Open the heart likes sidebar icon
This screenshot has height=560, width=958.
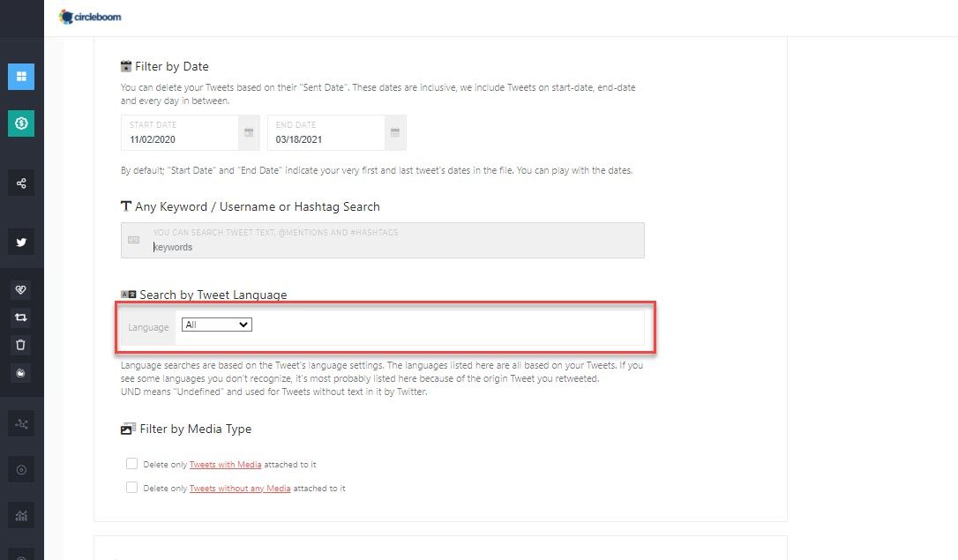pos(21,289)
